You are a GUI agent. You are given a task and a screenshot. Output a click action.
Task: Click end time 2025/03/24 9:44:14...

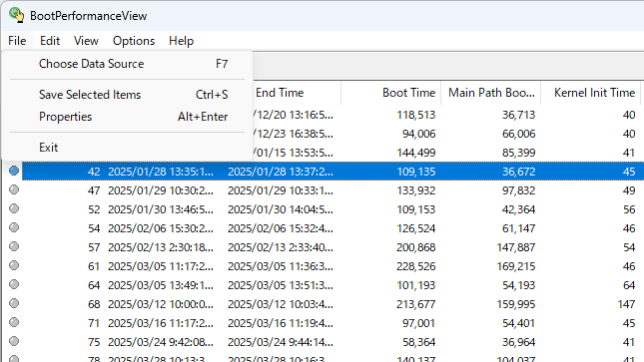click(281, 342)
